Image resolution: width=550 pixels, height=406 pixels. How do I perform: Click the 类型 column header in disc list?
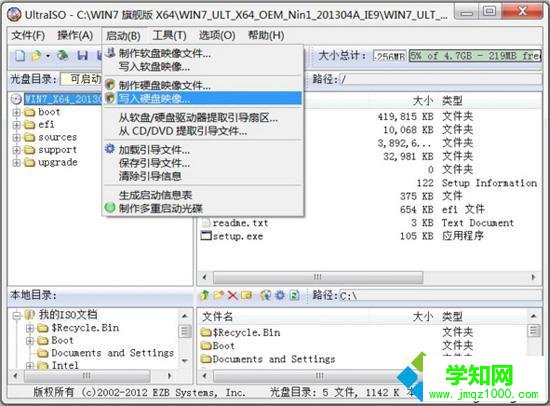coord(452,101)
